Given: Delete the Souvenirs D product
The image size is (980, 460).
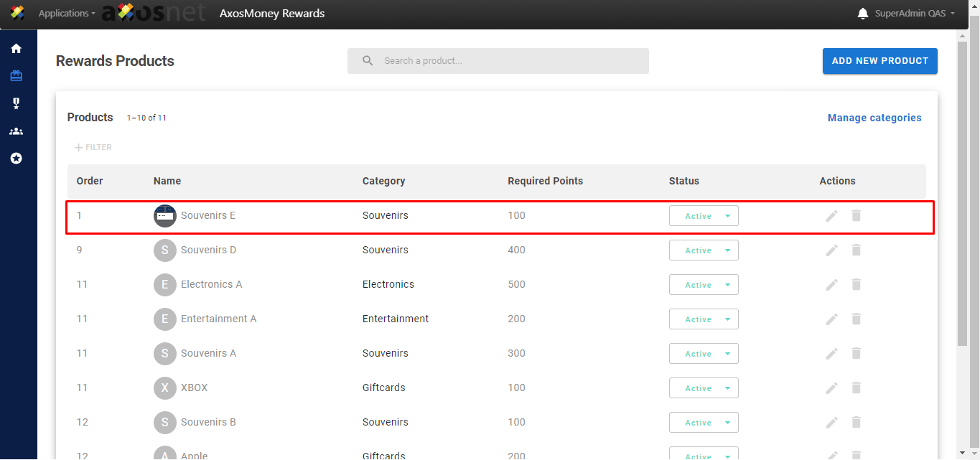Looking at the screenshot, I should (x=856, y=250).
